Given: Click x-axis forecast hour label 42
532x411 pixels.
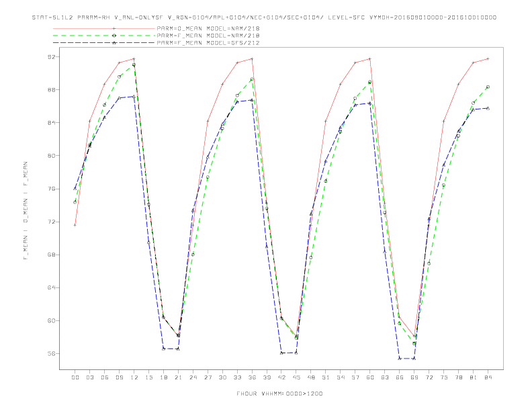Looking at the screenshot, I should [x=281, y=377].
